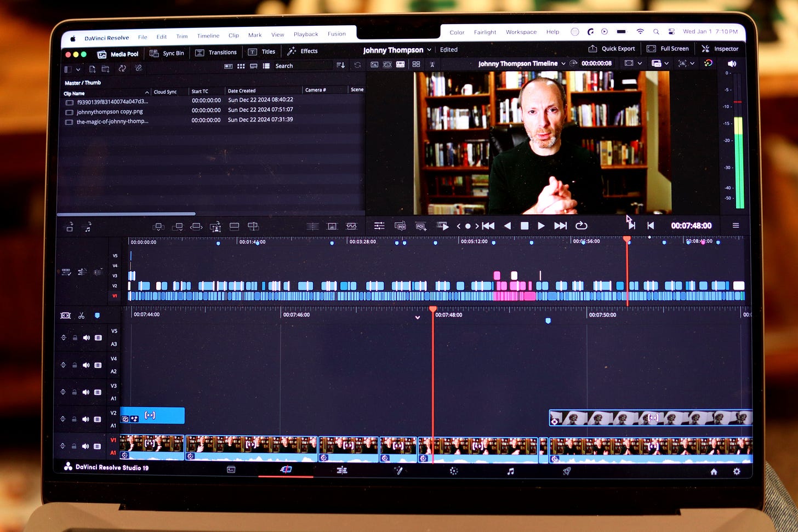Click the stop playback button
This screenshot has height=532, width=798.
(x=524, y=226)
